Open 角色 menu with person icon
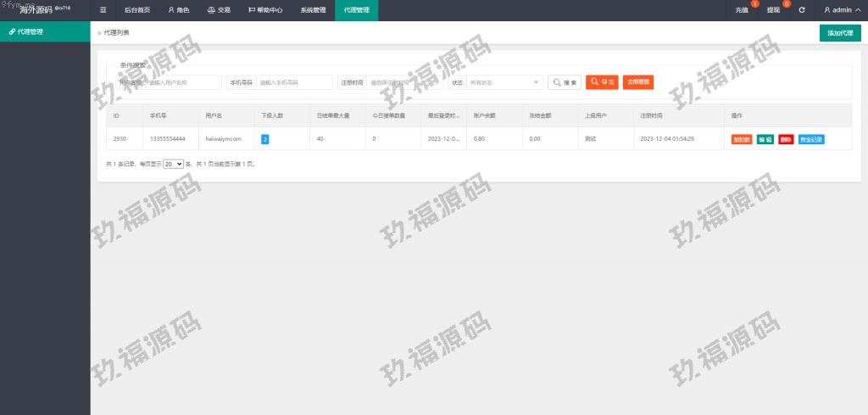The image size is (868, 415). pyautogui.click(x=179, y=10)
